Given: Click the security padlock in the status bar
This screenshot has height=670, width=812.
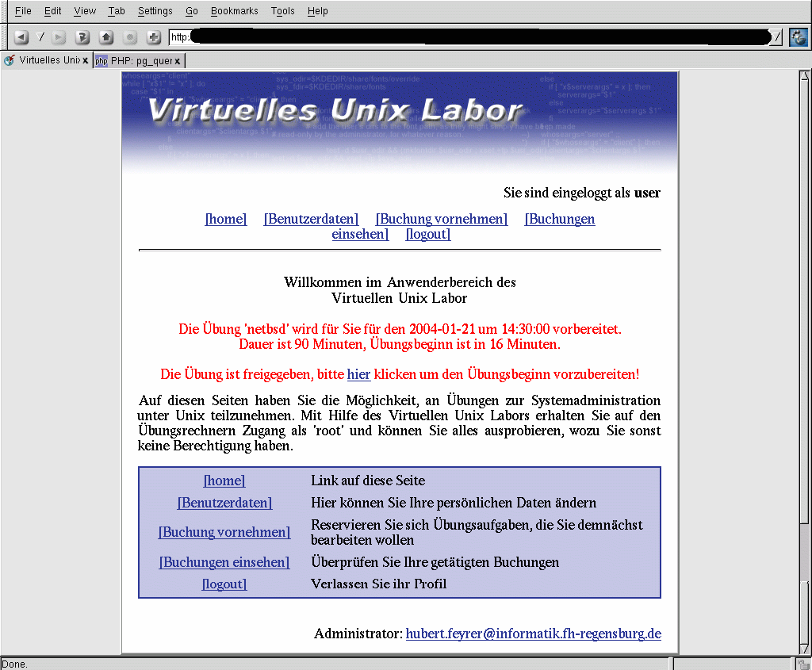Looking at the screenshot, I should (803, 664).
